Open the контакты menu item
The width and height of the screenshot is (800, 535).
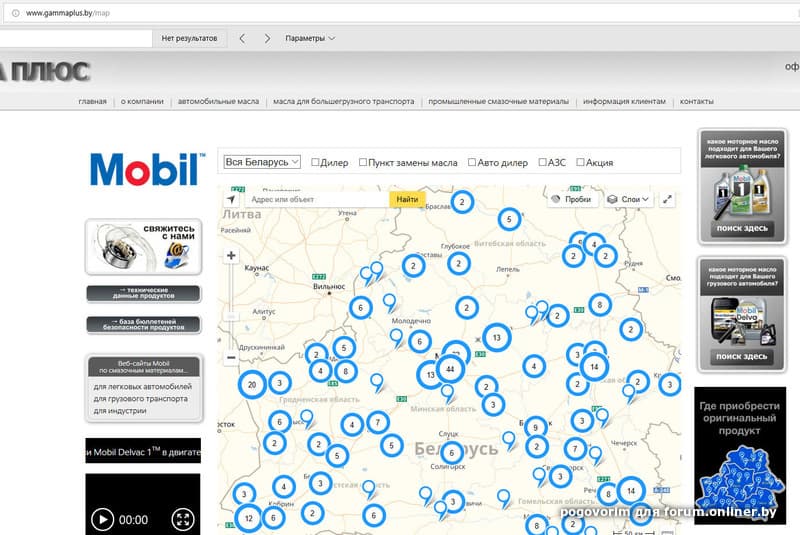point(696,101)
